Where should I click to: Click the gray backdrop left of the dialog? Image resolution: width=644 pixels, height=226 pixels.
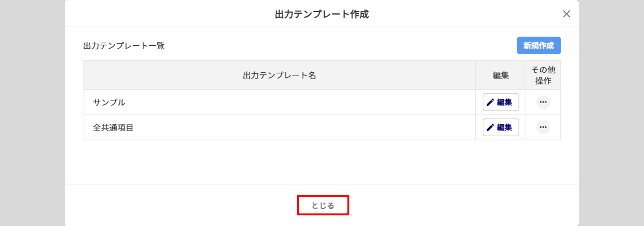pyautogui.click(x=32, y=113)
